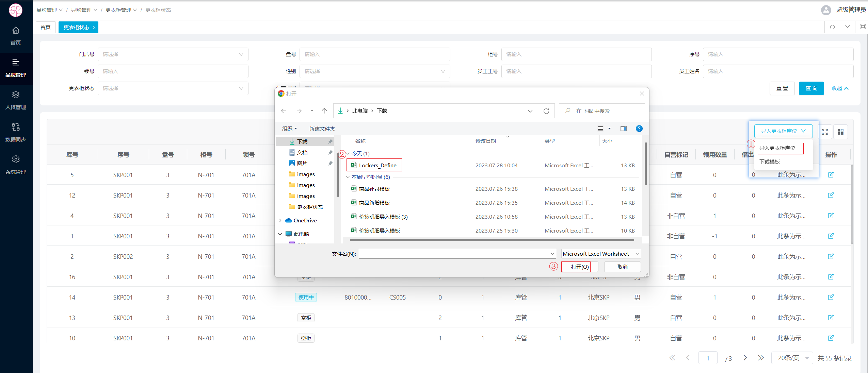Refresh the current tab page
The height and width of the screenshot is (373, 868).
[x=832, y=27]
